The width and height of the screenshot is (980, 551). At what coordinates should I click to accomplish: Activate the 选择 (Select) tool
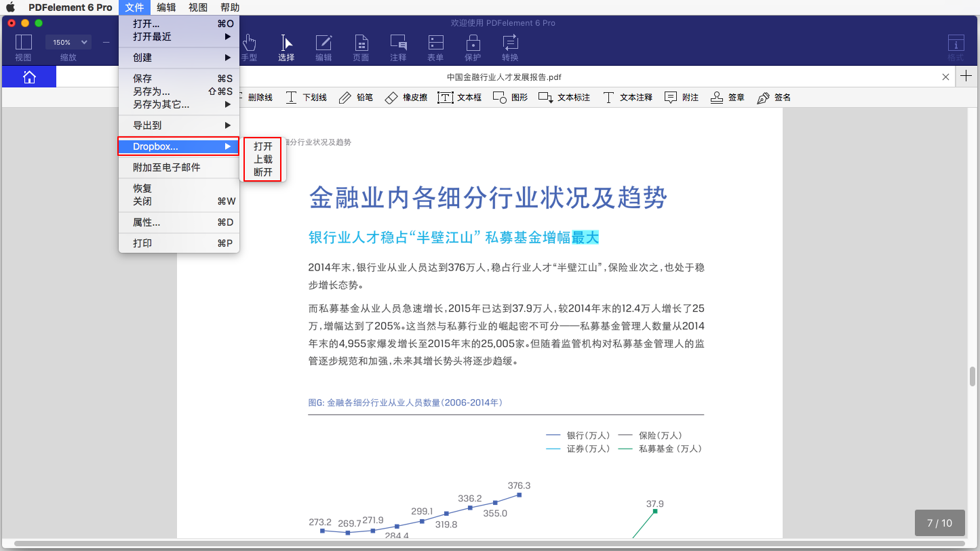click(x=286, y=47)
